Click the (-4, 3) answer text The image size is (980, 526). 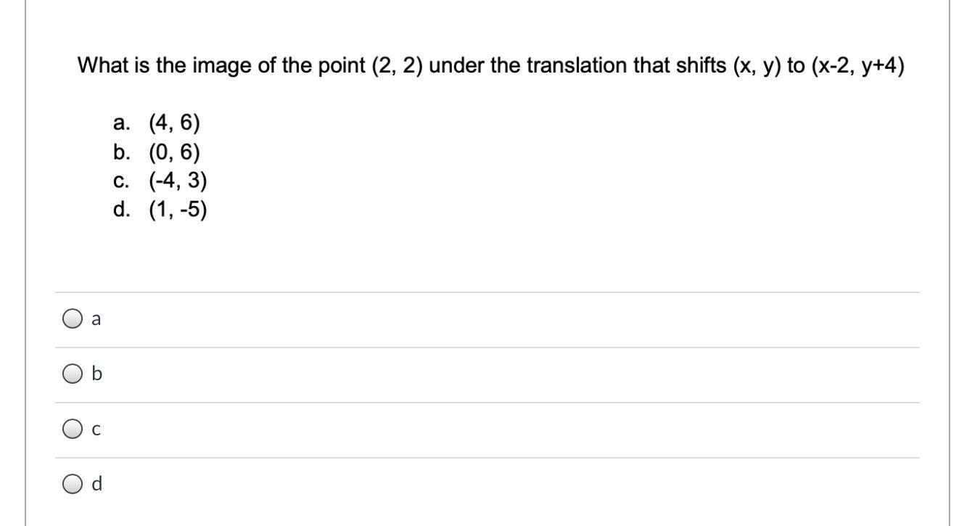point(178,181)
